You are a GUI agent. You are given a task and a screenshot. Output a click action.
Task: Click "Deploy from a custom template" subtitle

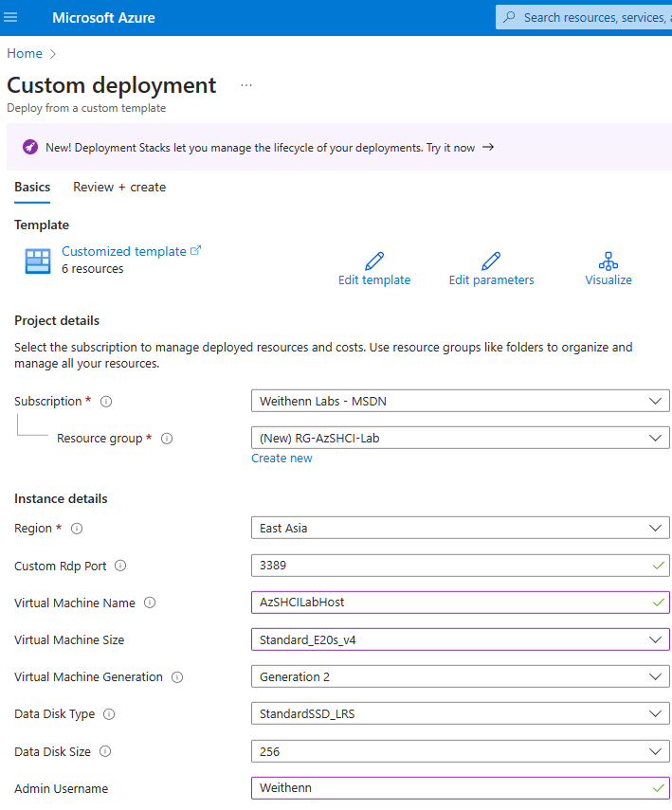point(86,108)
